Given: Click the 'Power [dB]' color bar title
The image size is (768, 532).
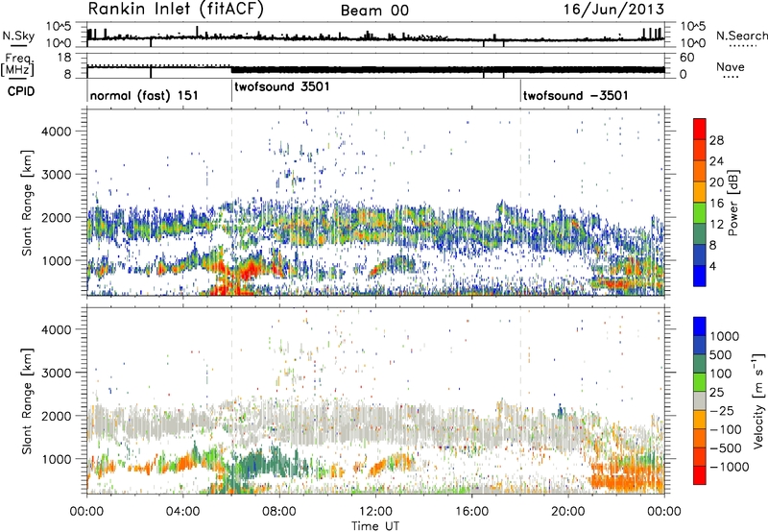Looking at the screenshot, I should [x=733, y=203].
